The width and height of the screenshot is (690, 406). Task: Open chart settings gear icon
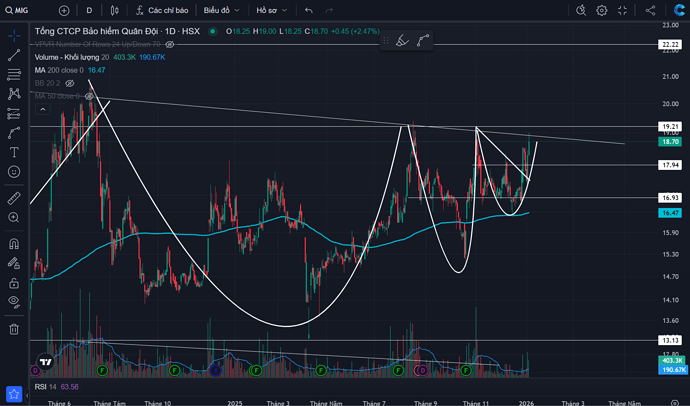[x=602, y=10]
